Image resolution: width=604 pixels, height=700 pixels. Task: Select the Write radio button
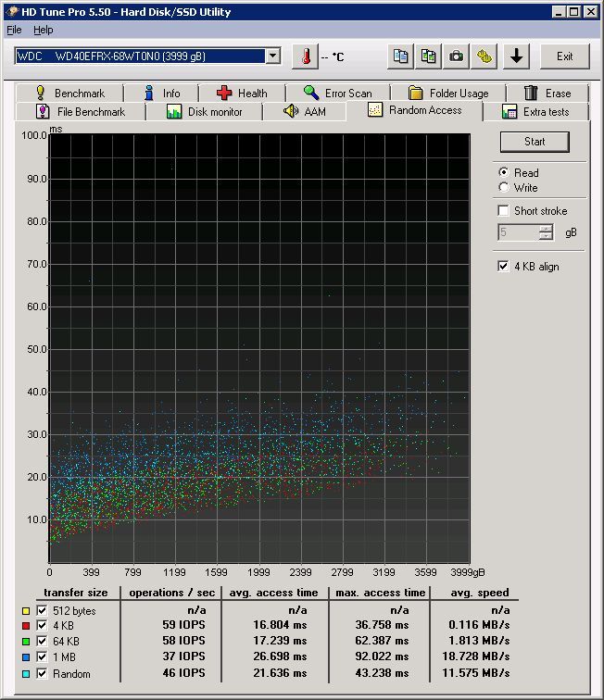(504, 187)
